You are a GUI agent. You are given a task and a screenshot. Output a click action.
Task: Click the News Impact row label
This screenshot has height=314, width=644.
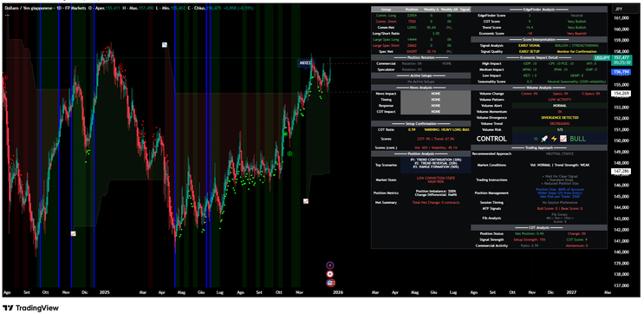pos(385,94)
